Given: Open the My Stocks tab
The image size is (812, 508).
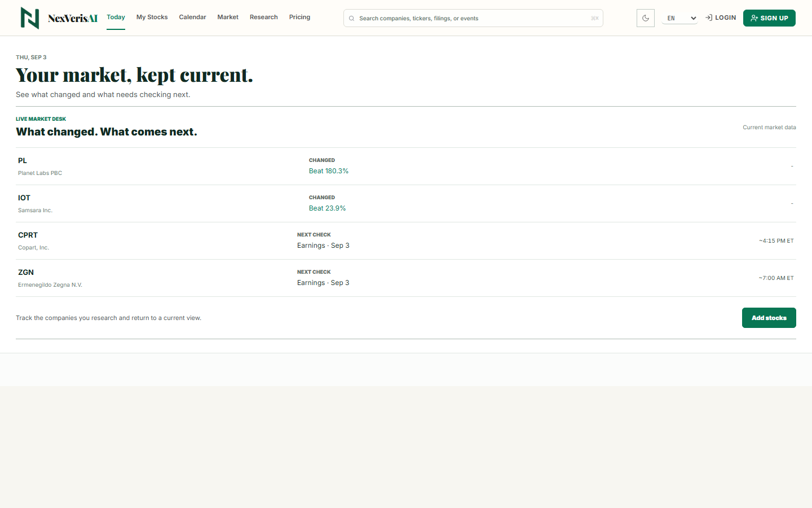Looking at the screenshot, I should 152,17.
